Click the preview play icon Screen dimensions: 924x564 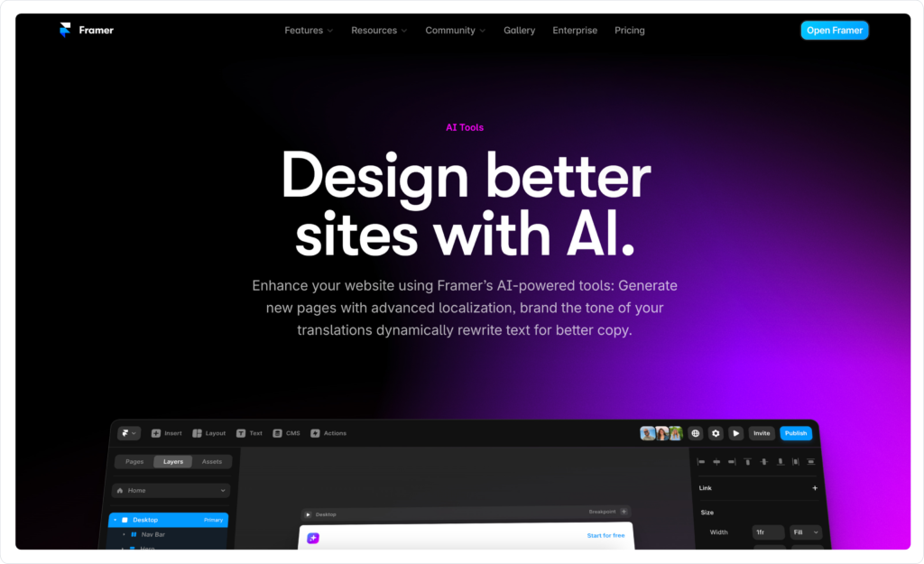(735, 432)
